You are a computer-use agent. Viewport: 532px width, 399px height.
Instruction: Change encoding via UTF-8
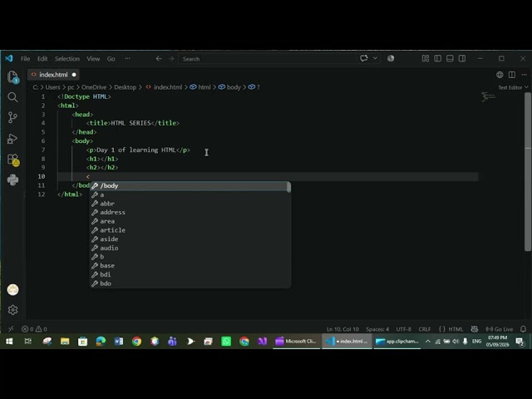pyautogui.click(x=403, y=329)
